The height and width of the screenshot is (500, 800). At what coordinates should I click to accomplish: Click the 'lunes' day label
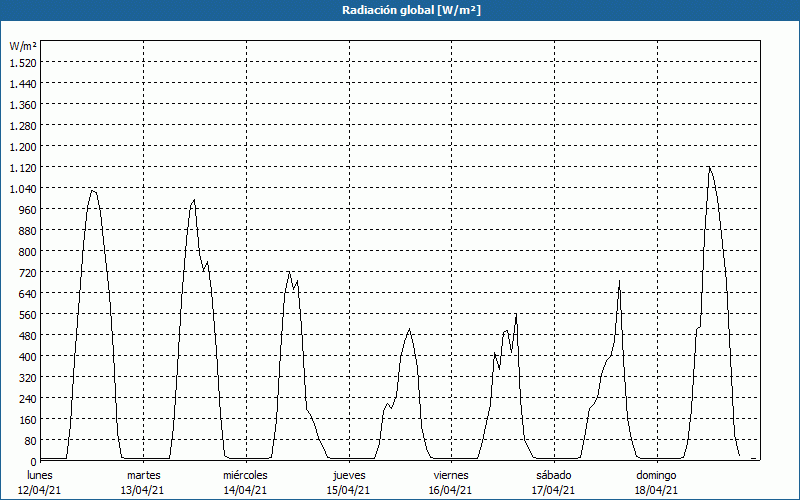click(40, 475)
